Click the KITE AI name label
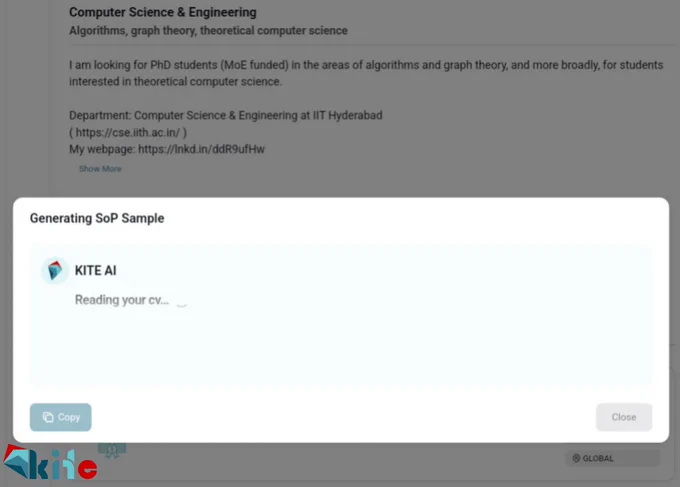 click(x=95, y=271)
